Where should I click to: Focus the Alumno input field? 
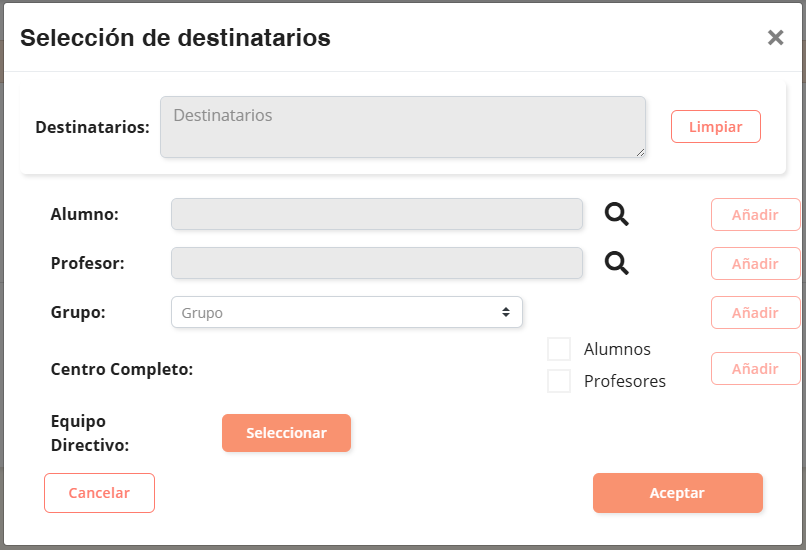[x=376, y=214]
